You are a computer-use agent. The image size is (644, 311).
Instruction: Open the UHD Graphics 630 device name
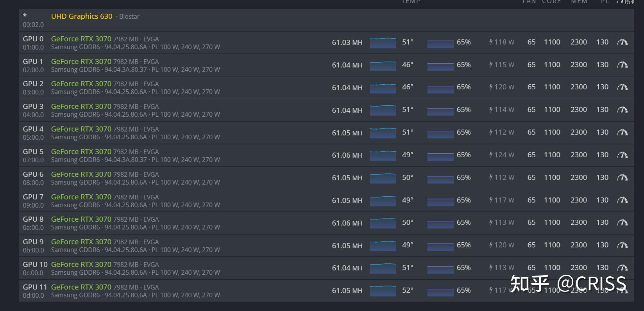[x=82, y=16]
